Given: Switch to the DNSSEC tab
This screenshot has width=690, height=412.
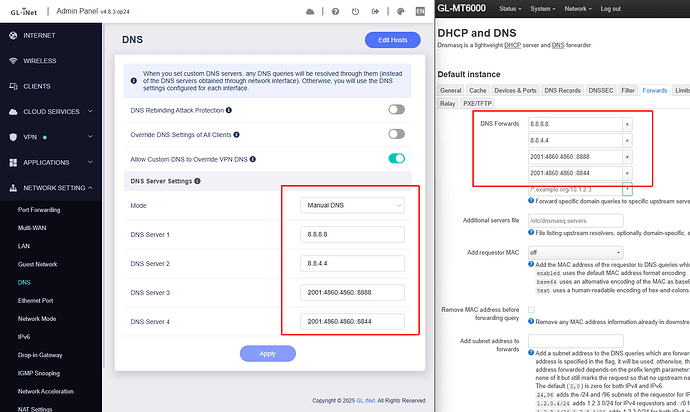Looking at the screenshot, I should [x=600, y=90].
